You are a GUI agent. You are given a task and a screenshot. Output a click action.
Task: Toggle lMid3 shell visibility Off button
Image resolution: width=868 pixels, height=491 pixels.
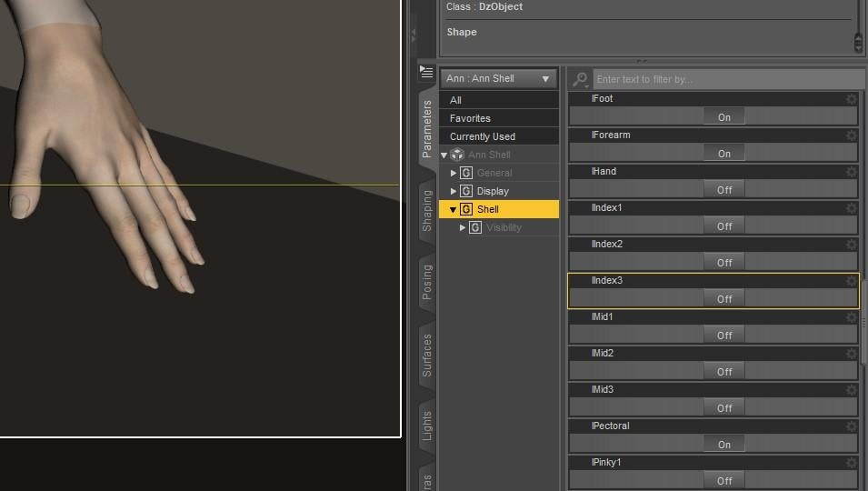coord(724,408)
